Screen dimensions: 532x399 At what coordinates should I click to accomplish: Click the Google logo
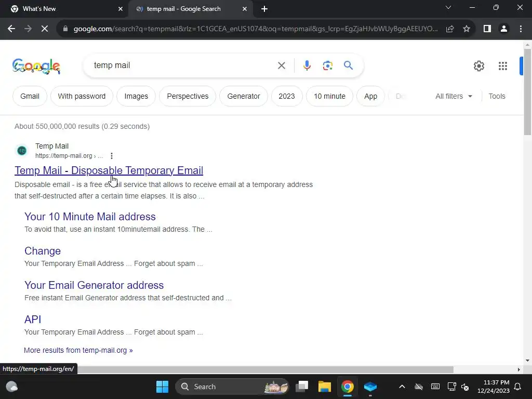click(36, 66)
